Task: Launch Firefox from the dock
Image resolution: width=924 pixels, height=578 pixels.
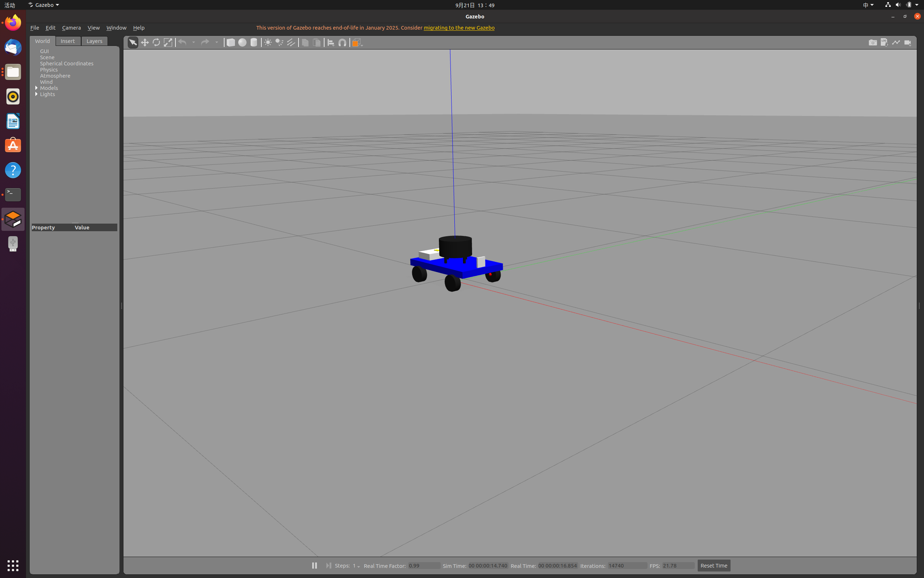Action: [x=13, y=22]
